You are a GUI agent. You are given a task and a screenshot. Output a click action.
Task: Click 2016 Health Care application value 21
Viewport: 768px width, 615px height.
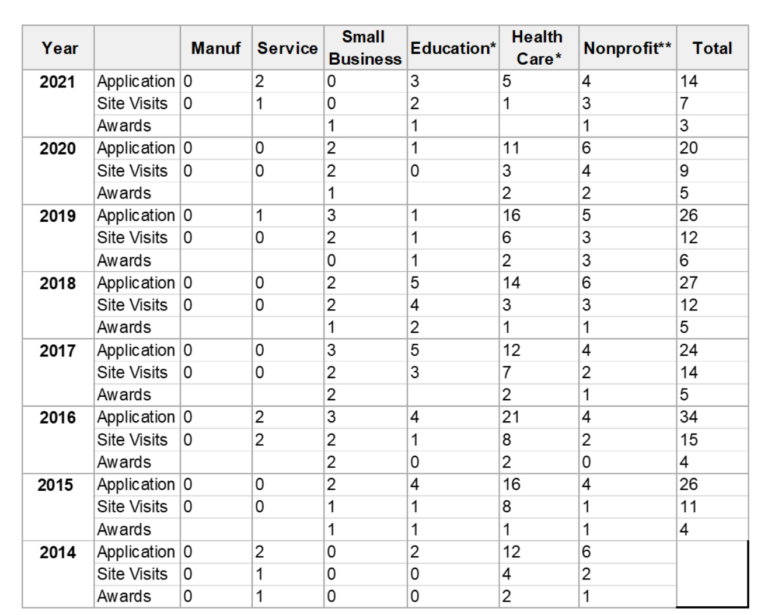point(511,417)
